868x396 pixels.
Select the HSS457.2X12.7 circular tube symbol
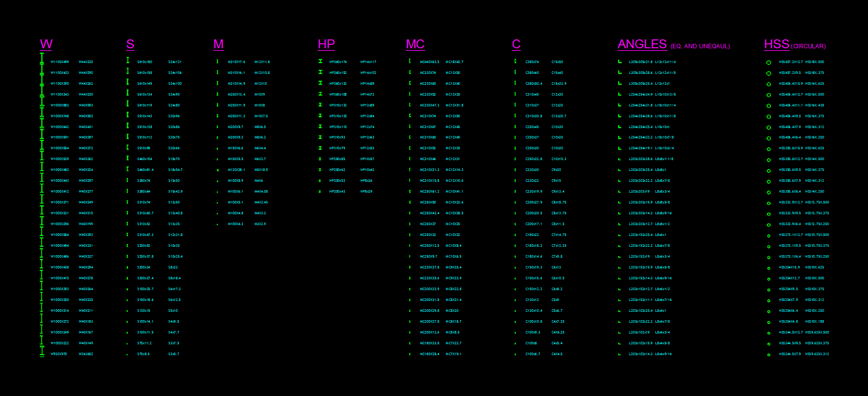pos(768,63)
